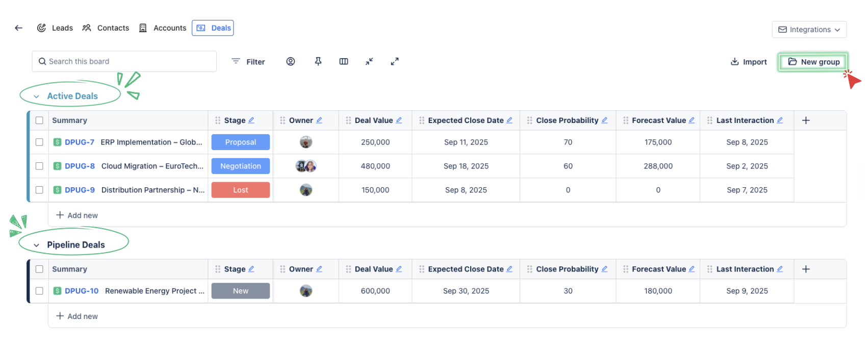Collapse the Pipeline Deals group
Image resolution: width=868 pixels, height=346 pixels.
click(x=36, y=245)
